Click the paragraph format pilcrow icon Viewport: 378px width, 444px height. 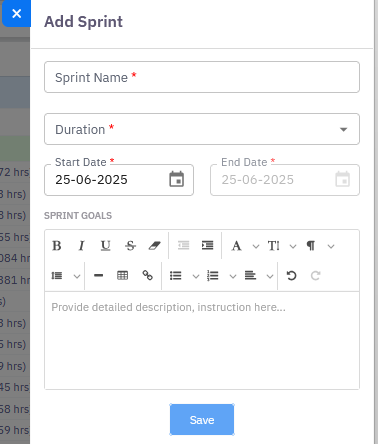(311, 246)
